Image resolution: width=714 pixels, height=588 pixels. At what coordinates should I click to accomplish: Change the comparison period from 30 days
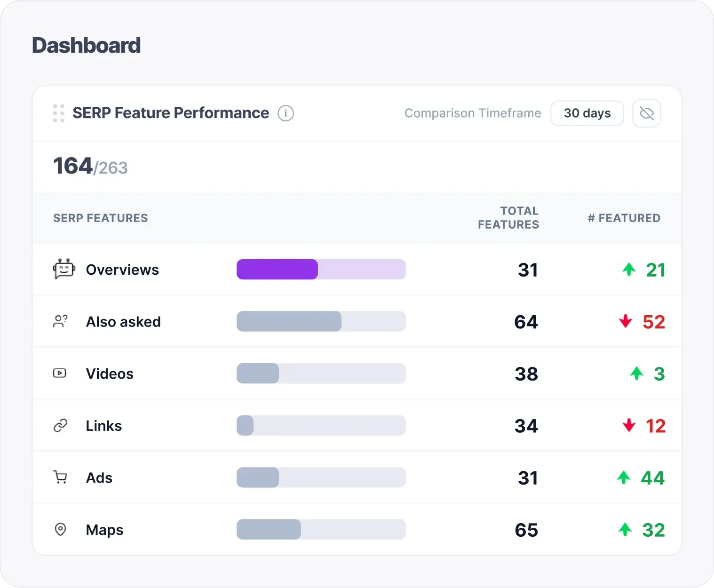(587, 113)
